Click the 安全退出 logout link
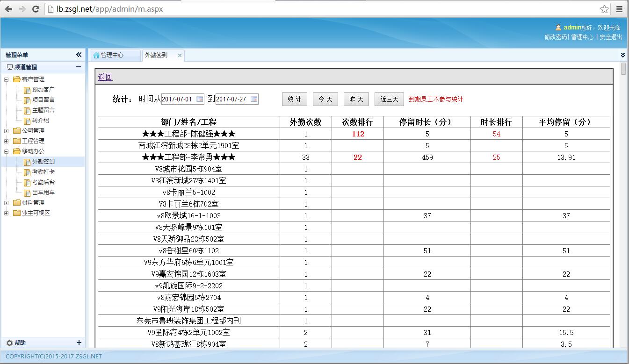 tap(611, 37)
